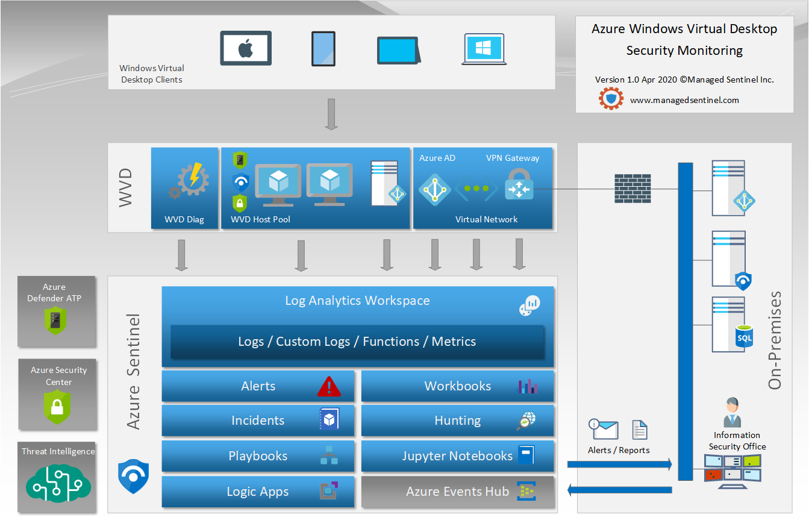The image size is (809, 532).
Task: Click the Managed Sentinel gear shield logo
Action: click(x=611, y=98)
